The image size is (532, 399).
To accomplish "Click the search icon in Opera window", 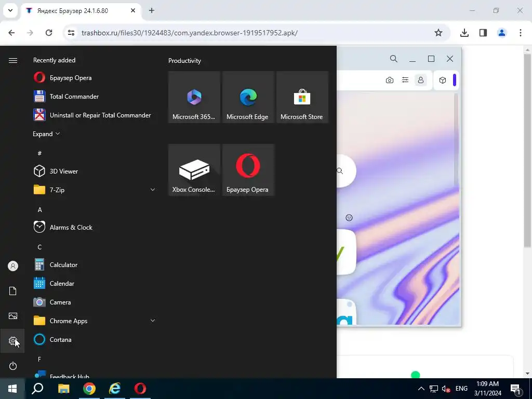I will coord(394,59).
